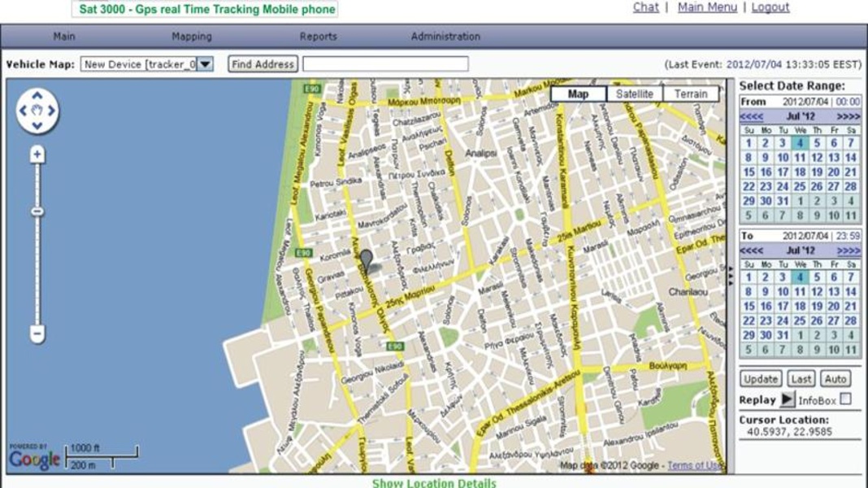Switch to Terrain view

point(691,94)
